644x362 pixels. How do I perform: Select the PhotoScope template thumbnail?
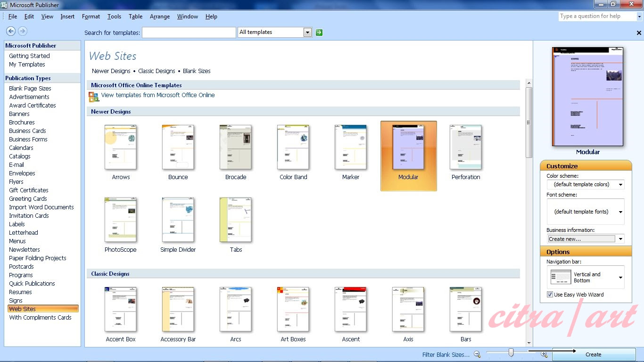tap(121, 220)
